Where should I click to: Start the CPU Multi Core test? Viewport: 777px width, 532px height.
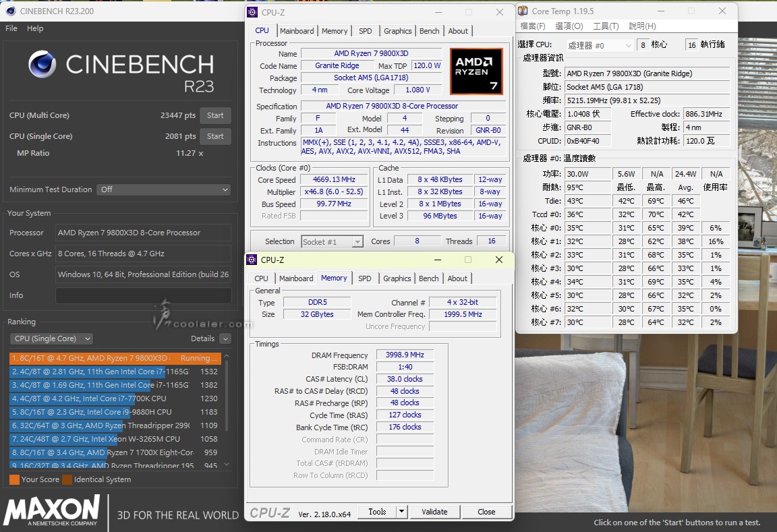tap(215, 115)
